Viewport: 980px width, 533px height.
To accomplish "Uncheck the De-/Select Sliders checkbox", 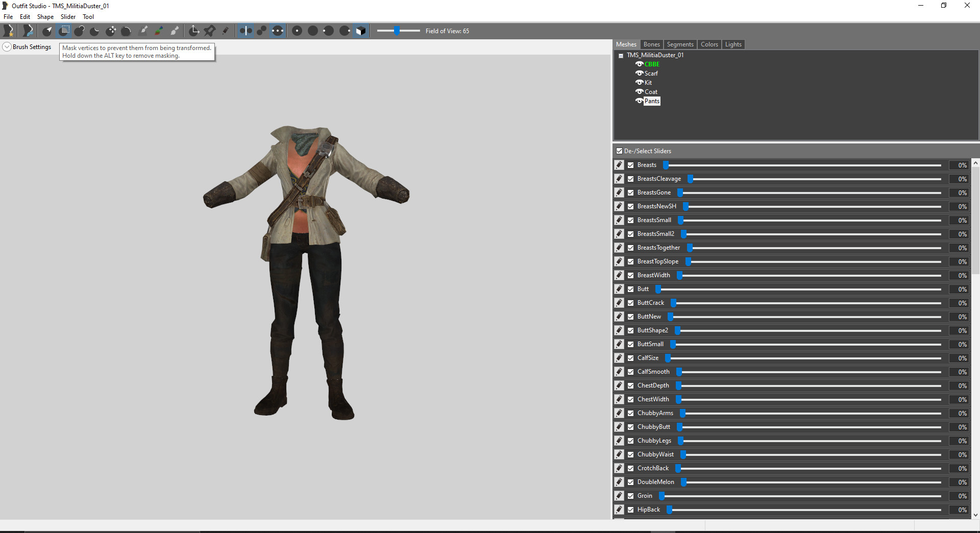I will [619, 151].
